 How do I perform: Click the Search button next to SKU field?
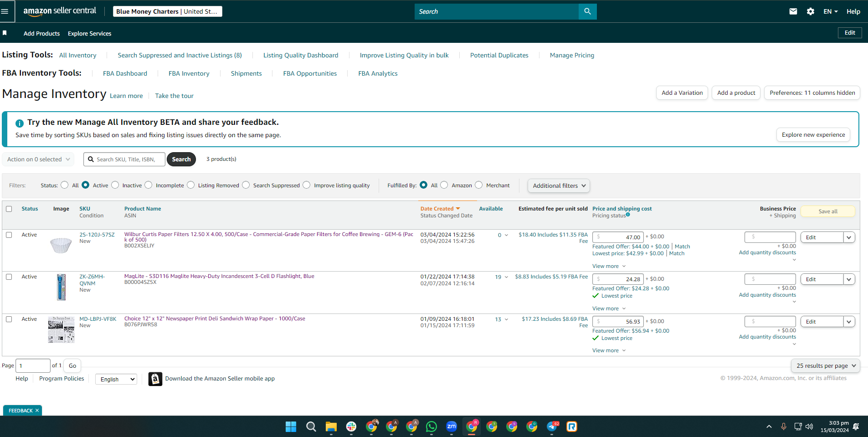click(181, 159)
